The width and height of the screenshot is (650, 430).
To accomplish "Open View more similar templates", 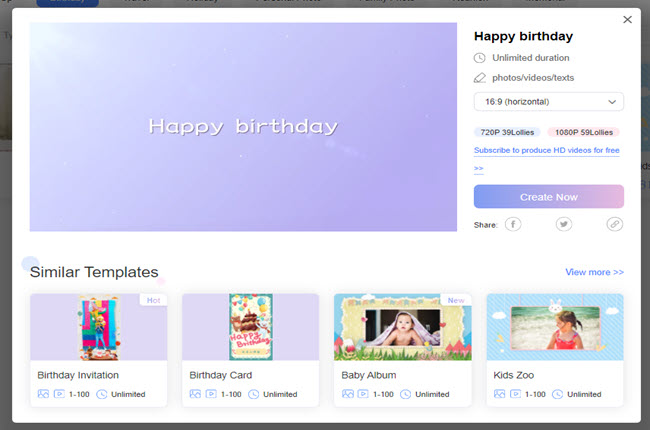I will [594, 272].
